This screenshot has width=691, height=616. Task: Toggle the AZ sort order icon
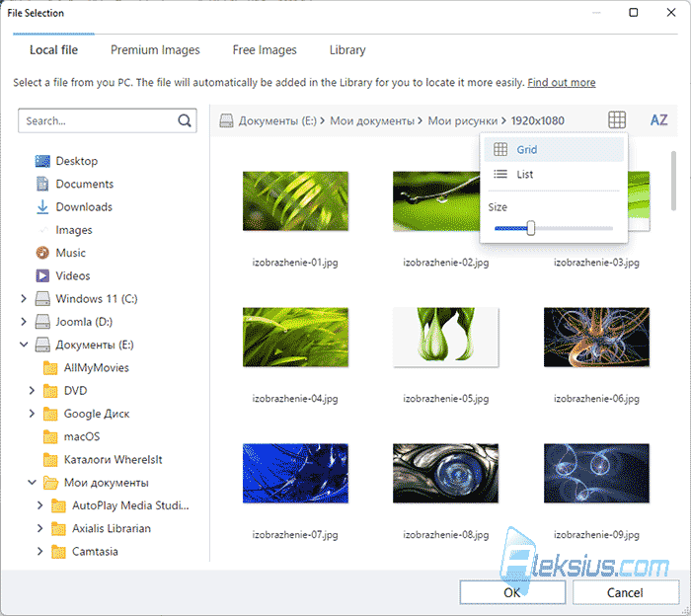(x=658, y=119)
